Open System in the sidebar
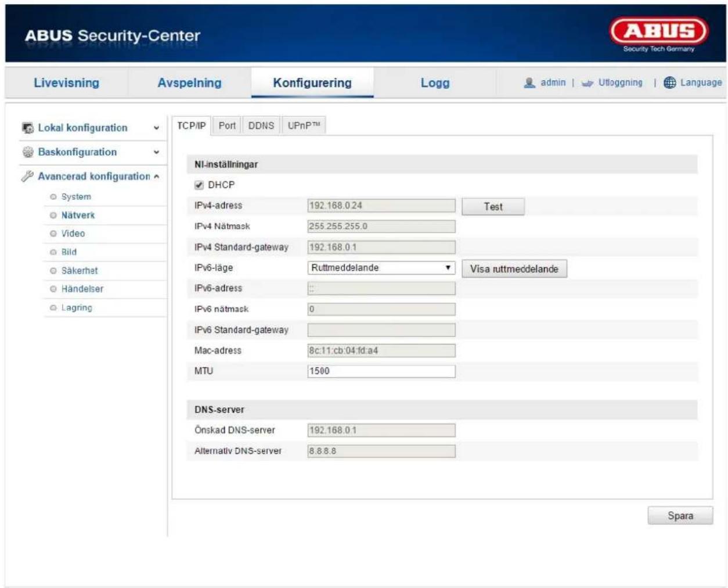 76,197
